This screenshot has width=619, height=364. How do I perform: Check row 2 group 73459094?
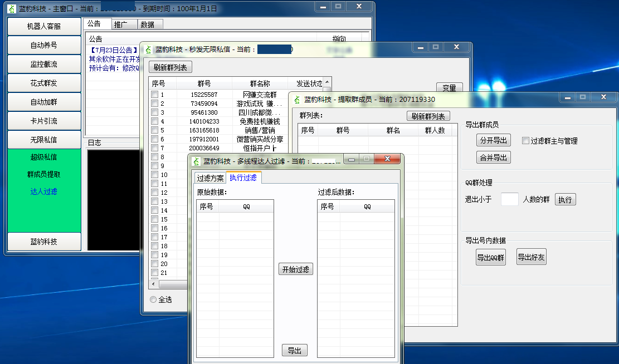[155, 104]
